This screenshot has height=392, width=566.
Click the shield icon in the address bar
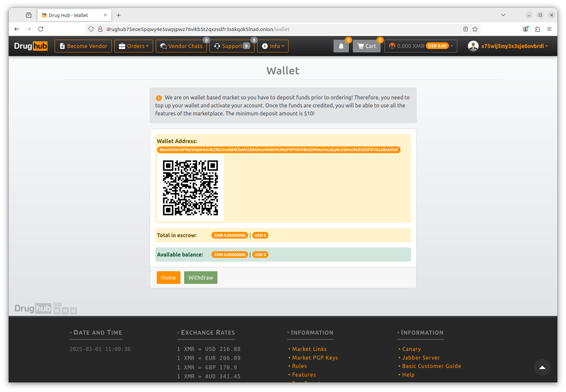coord(91,29)
